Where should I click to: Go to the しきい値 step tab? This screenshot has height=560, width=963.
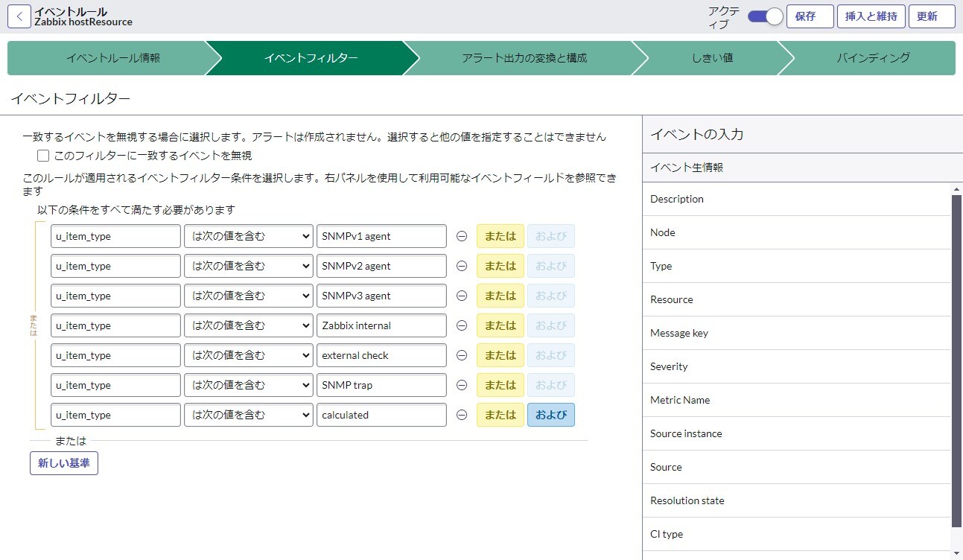tap(712, 58)
